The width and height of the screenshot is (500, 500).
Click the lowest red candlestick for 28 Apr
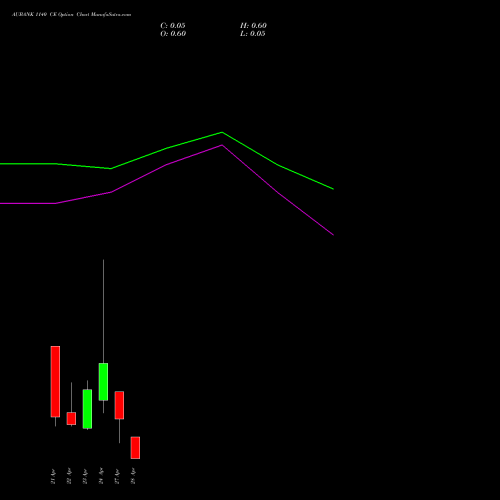(x=135, y=448)
